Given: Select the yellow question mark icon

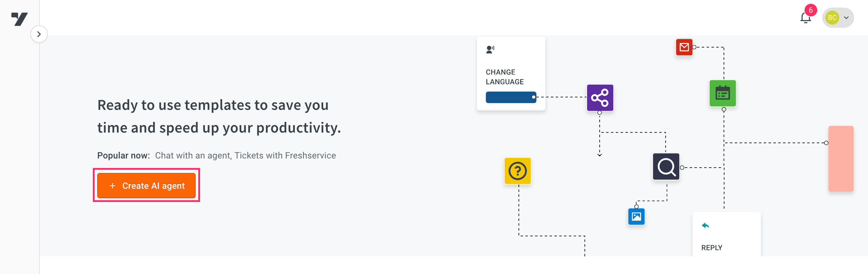Looking at the screenshot, I should pyautogui.click(x=518, y=171).
